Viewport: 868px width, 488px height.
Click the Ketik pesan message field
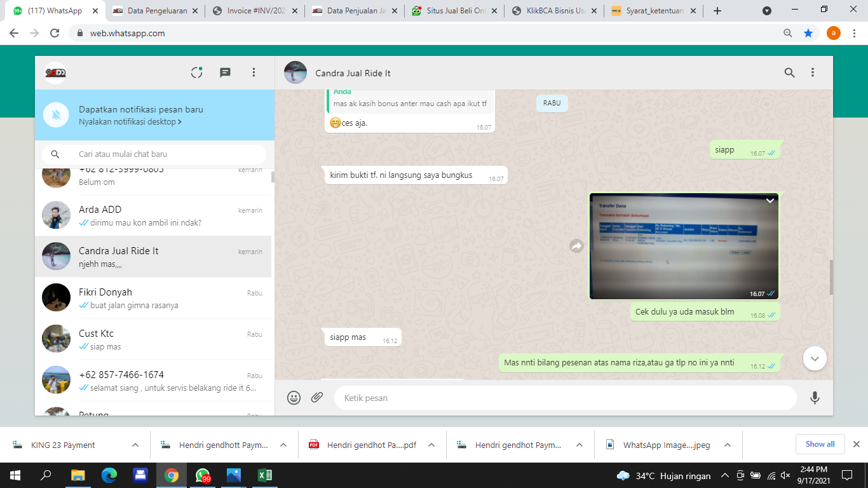click(x=564, y=398)
